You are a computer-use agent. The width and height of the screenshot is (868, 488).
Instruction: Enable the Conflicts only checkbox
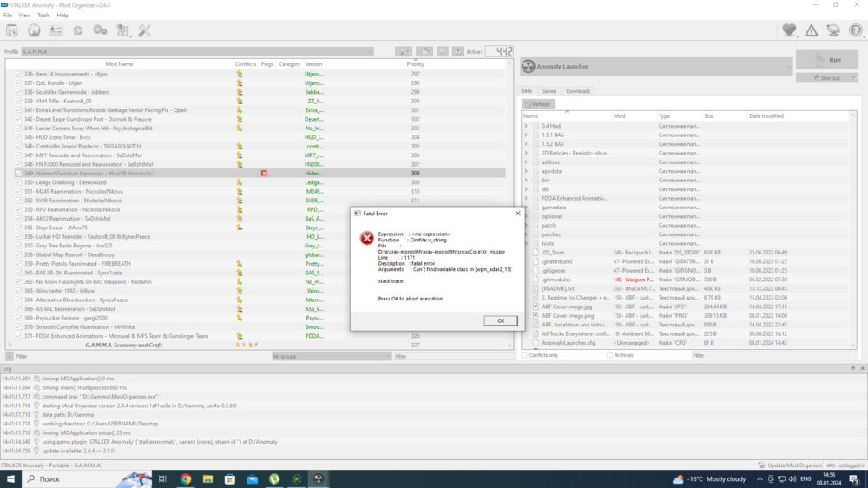pyautogui.click(x=524, y=355)
